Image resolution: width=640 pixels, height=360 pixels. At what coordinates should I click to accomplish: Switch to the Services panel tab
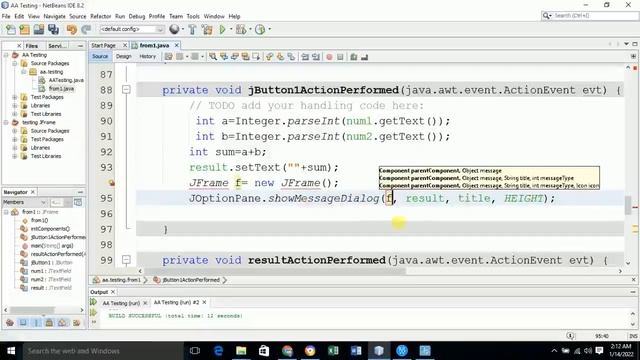pos(57,46)
